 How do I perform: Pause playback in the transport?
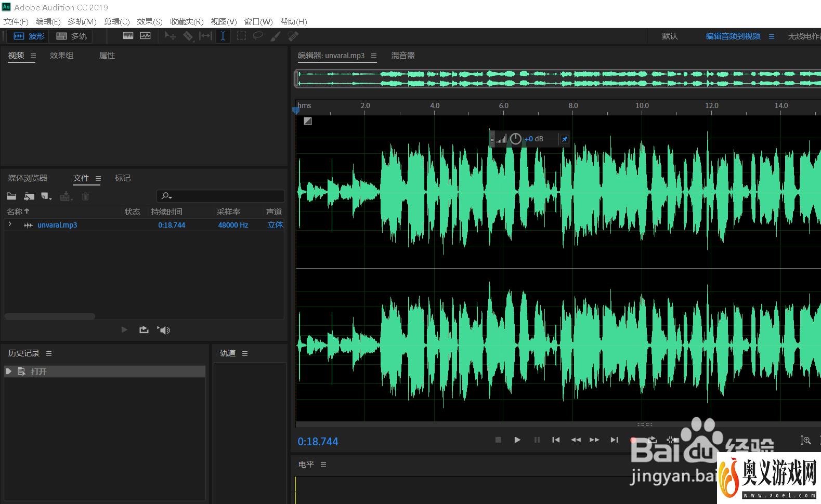(x=537, y=440)
